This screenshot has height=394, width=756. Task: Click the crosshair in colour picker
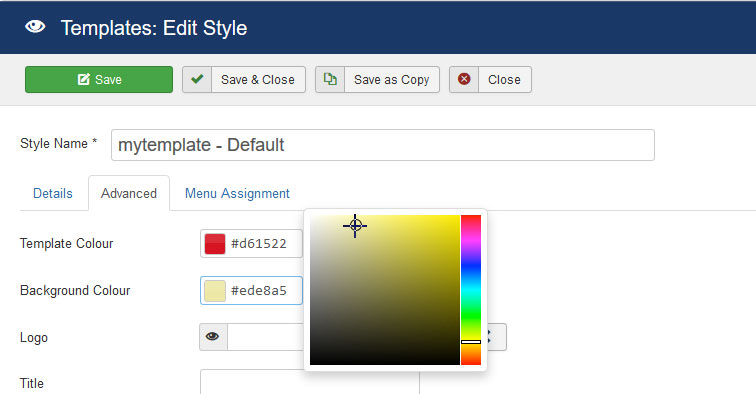tap(355, 225)
